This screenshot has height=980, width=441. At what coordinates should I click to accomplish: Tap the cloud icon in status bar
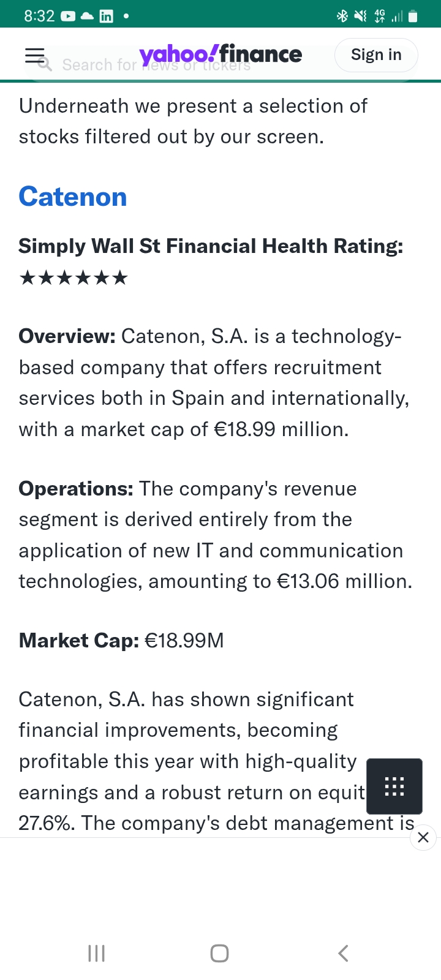87,17
